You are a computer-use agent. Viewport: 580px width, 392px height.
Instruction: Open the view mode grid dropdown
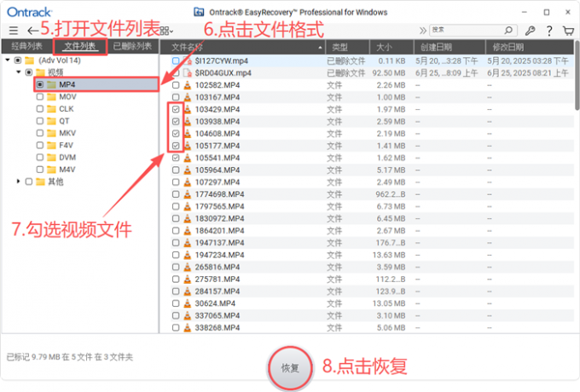pos(166,31)
